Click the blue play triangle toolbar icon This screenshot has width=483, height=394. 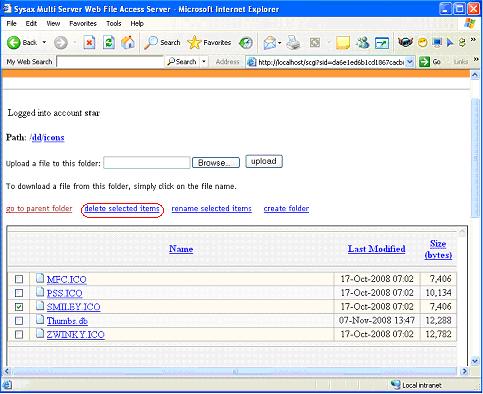tap(450, 43)
